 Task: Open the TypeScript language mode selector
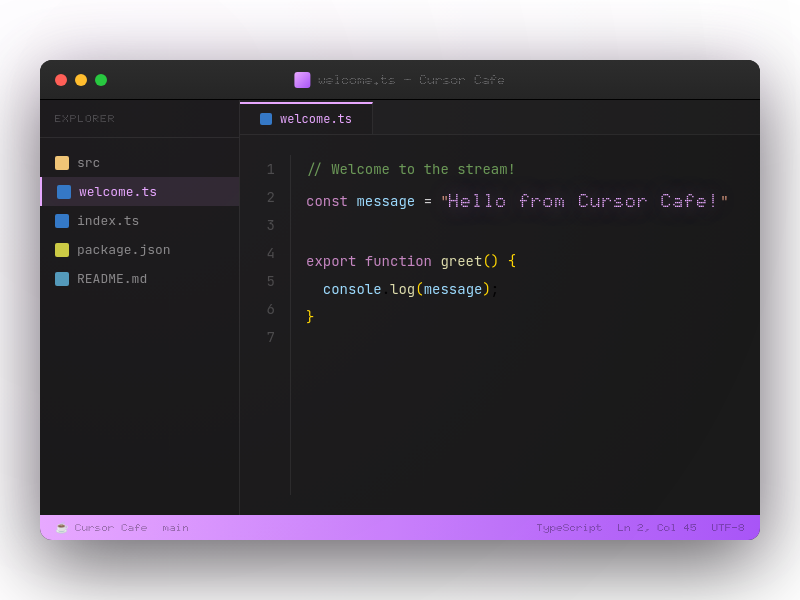pyautogui.click(x=569, y=527)
